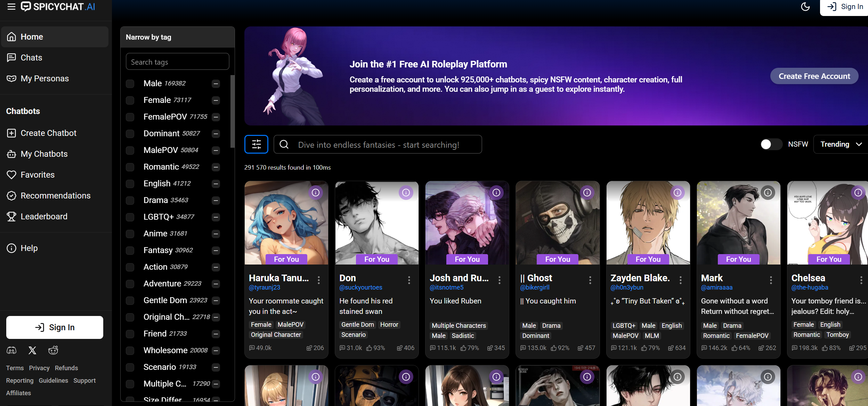Click the Sadistic tag on Josh card
Image resolution: width=868 pixels, height=406 pixels.
[462, 336]
